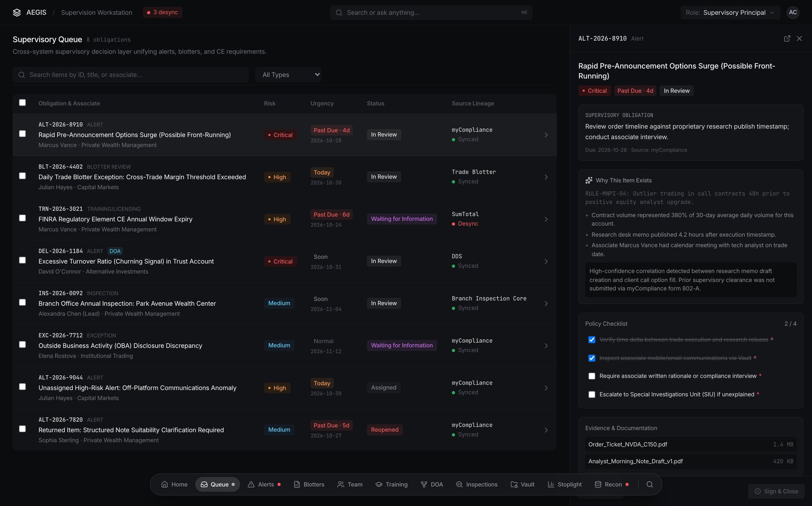Open Vault from the bottom dock
This screenshot has height=506, width=812.
pyautogui.click(x=523, y=484)
